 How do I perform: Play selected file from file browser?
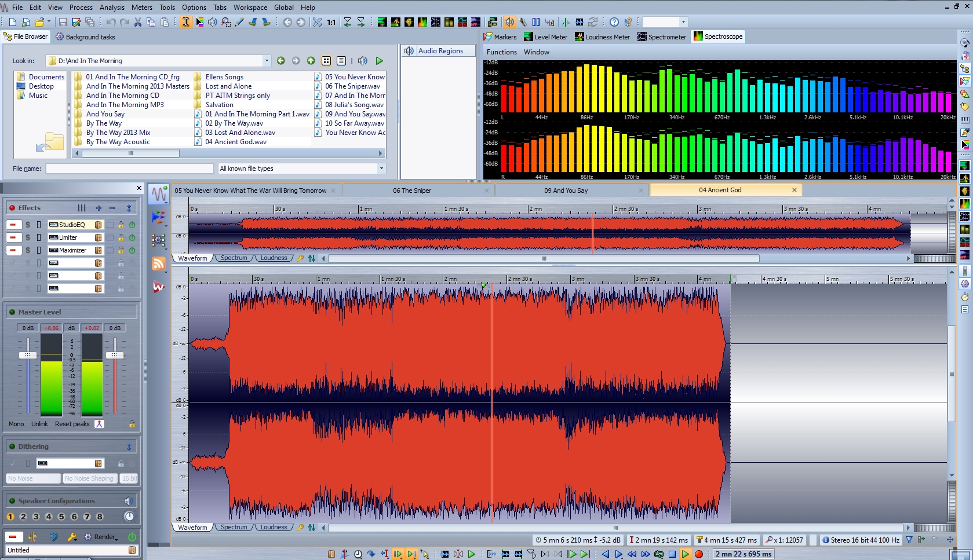pyautogui.click(x=380, y=61)
